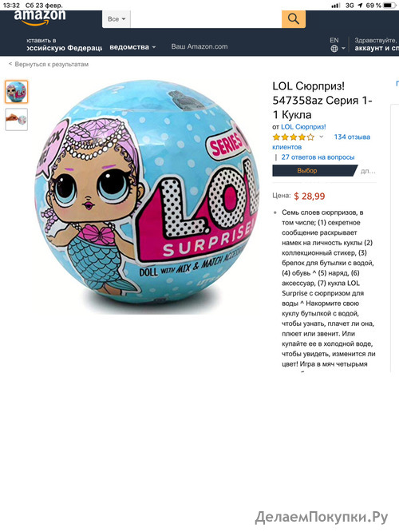The image size is (399, 532).
Task: Click the Amazon logo
Action: tap(40, 18)
